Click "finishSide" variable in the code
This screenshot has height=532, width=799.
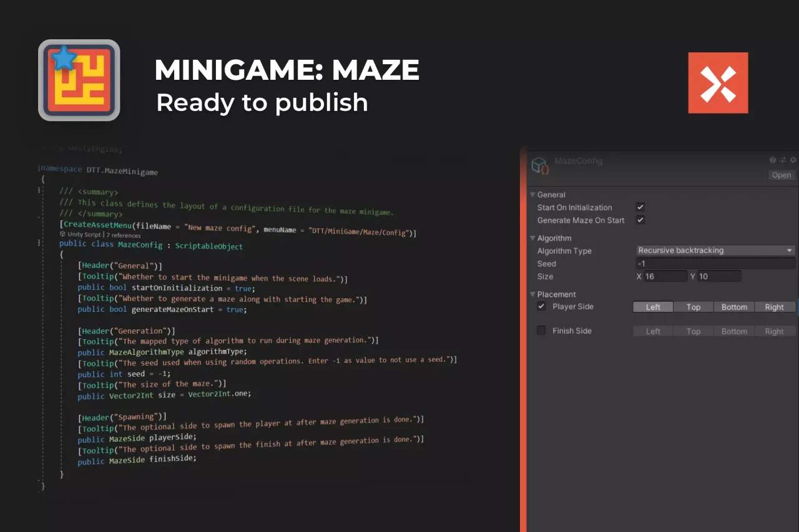coord(172,458)
